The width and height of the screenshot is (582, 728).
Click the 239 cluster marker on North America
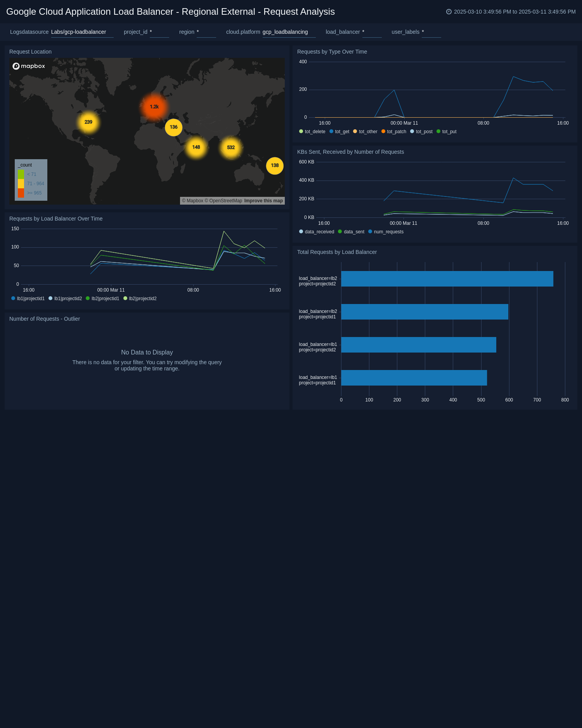tap(88, 122)
